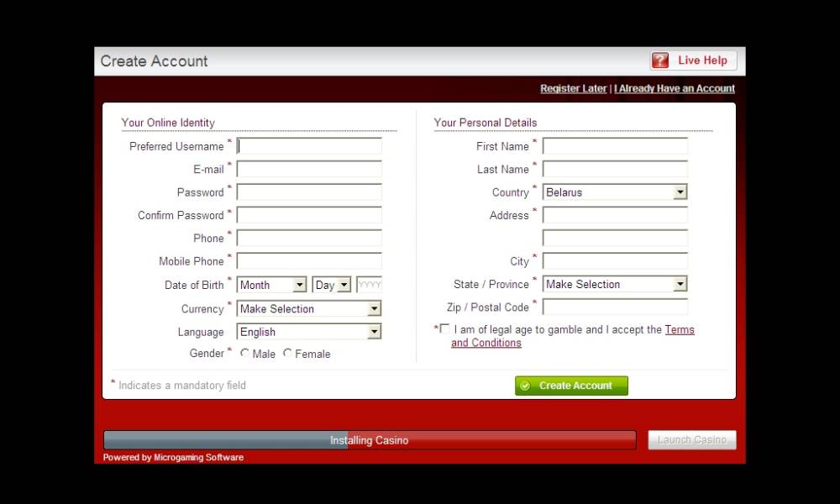This screenshot has height=504, width=840.
Task: Click the E-mail text field
Action: (309, 170)
